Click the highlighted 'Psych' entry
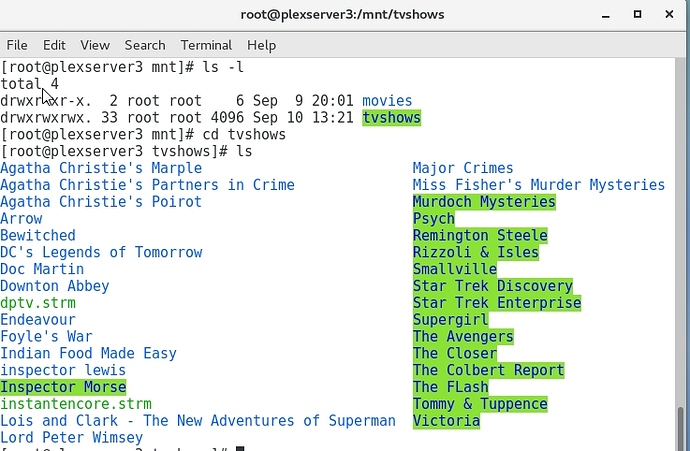The image size is (690, 451). coord(433,219)
